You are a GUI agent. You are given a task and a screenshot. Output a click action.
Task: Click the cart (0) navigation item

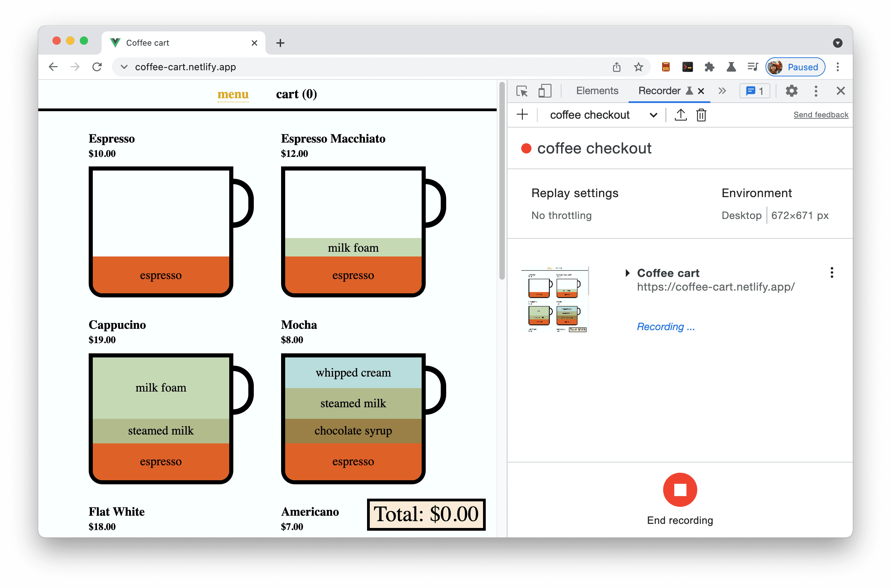tap(296, 94)
